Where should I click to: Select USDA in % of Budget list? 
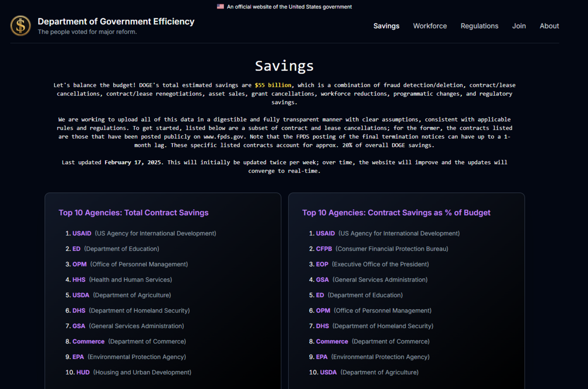pos(328,372)
